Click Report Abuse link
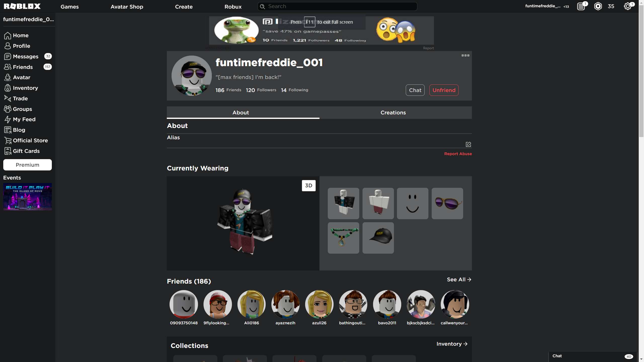 pos(458,153)
